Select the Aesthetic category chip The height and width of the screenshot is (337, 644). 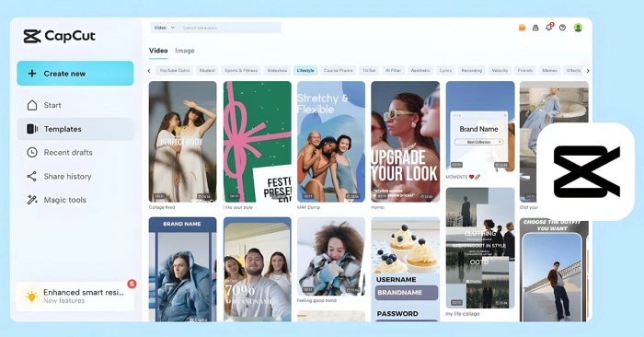tap(420, 71)
